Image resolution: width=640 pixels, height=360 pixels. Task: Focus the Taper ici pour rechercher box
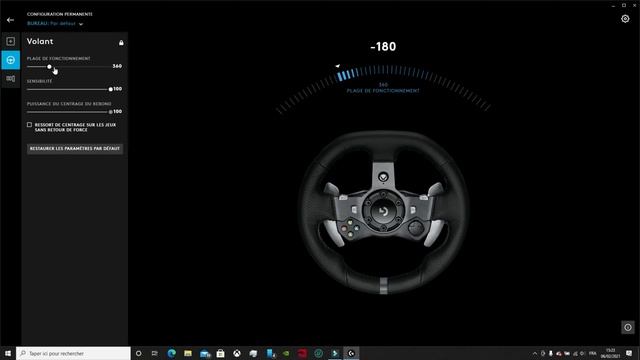point(73,353)
